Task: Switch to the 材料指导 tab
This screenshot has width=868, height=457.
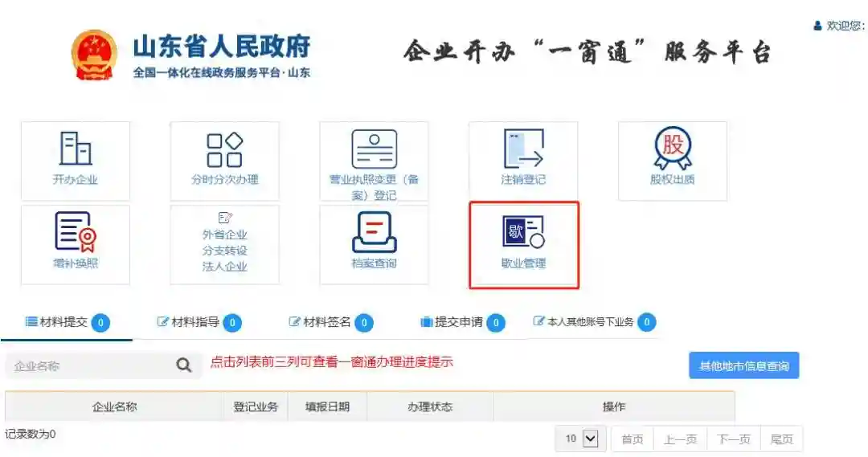Action: click(199, 322)
